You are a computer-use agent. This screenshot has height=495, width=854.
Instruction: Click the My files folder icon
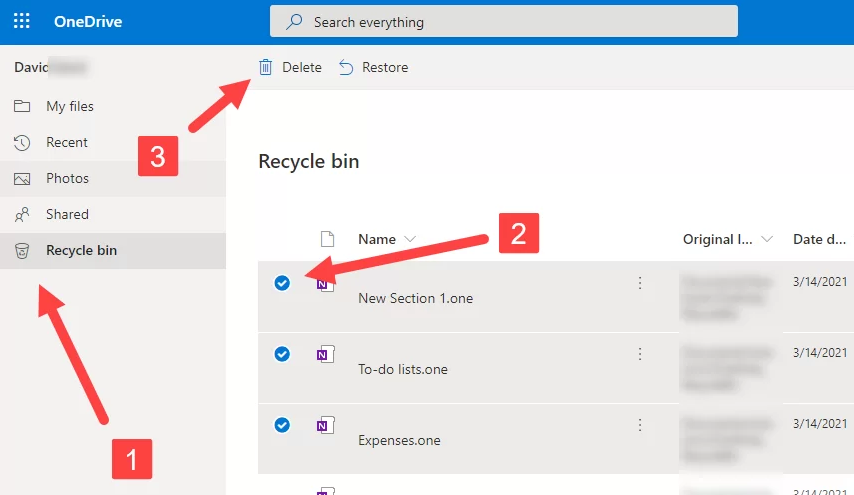[22, 107]
